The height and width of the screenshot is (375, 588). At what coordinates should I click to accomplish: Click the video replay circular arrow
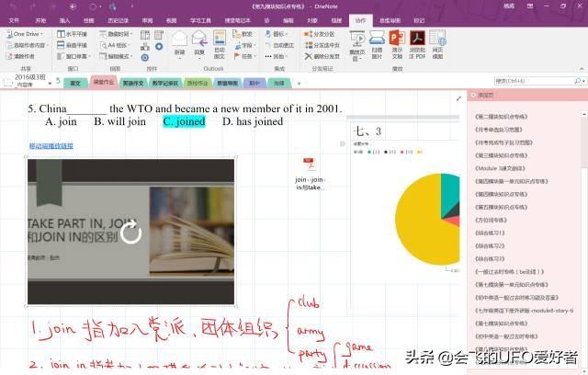(x=130, y=232)
